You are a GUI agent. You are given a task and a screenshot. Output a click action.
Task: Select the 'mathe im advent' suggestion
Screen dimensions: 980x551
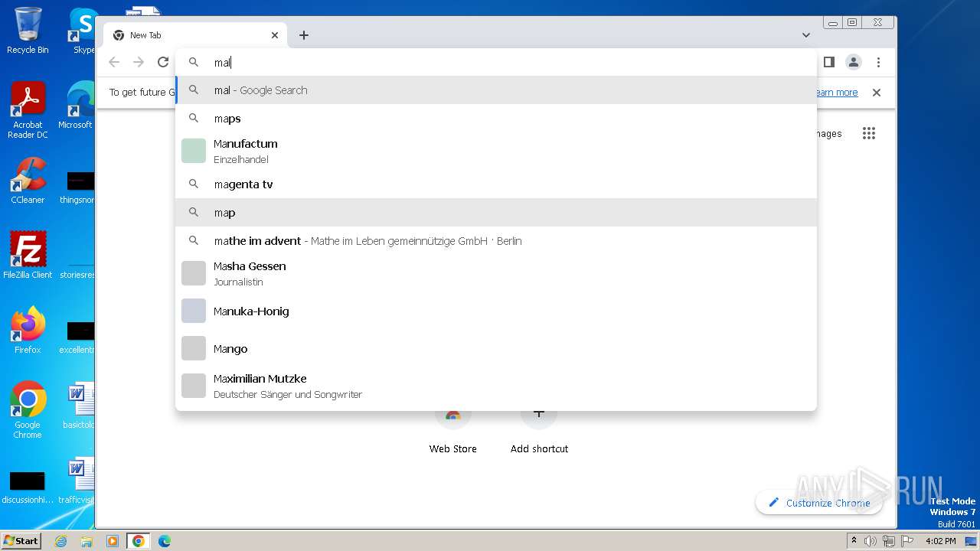pos(496,241)
